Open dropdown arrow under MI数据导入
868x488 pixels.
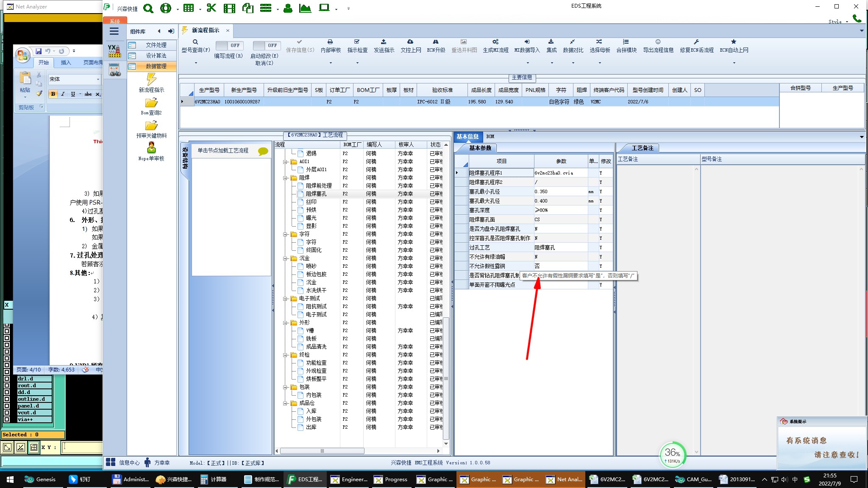coord(528,63)
